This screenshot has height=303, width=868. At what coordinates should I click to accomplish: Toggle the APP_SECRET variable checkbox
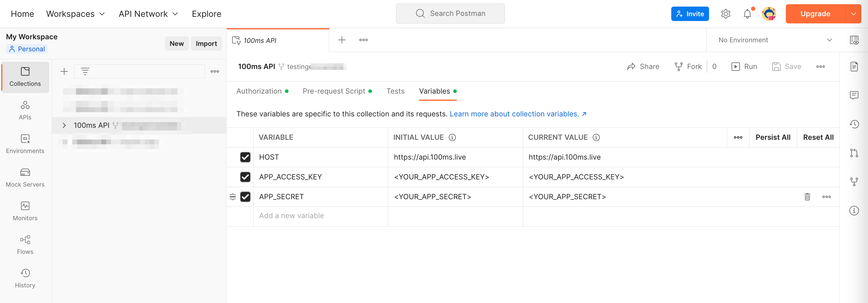click(x=245, y=197)
